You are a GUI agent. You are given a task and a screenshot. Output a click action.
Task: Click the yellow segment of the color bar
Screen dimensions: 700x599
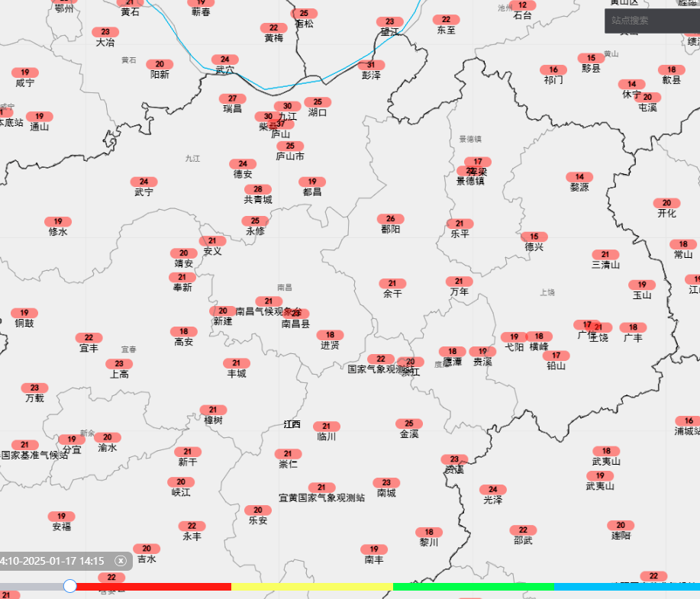pyautogui.click(x=311, y=587)
